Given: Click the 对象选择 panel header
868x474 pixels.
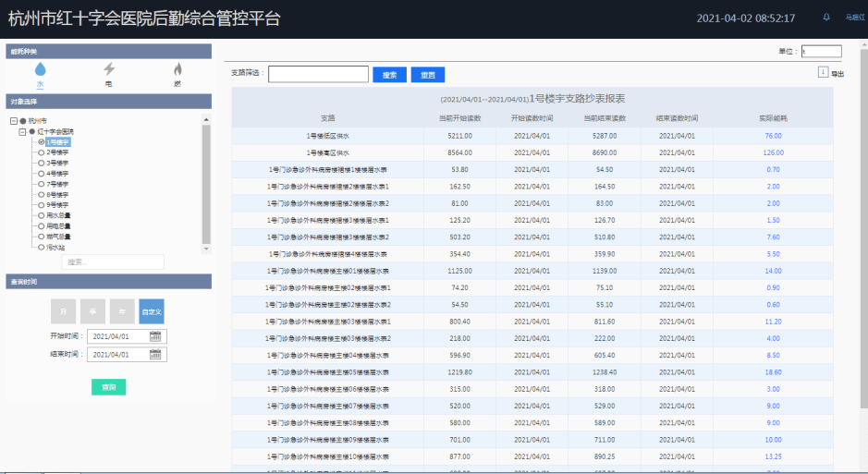Looking at the screenshot, I should (x=108, y=102).
